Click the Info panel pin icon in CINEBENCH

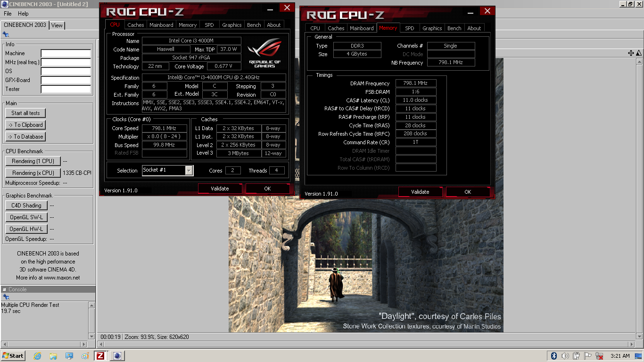pyautogui.click(x=6, y=34)
